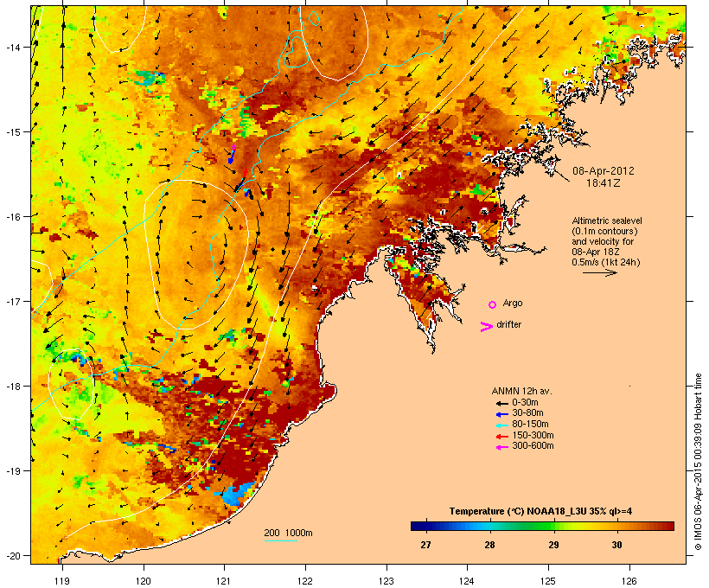The width and height of the screenshot is (709, 588).
Task: Click the longitude axis label 120
Action: pyautogui.click(x=144, y=581)
